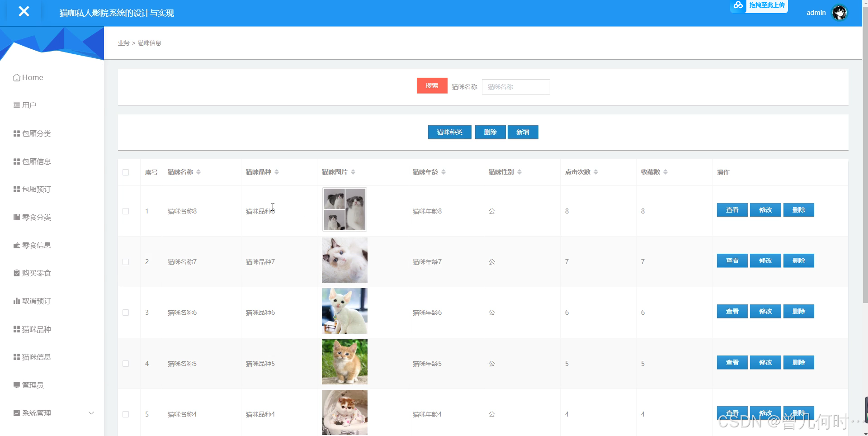Click 查看 for row 猫咪名称8

coord(732,210)
